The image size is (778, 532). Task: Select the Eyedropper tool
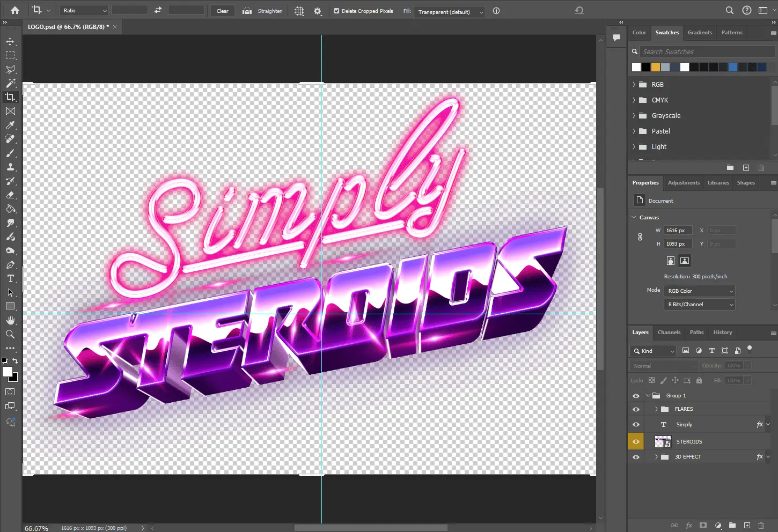click(10, 125)
